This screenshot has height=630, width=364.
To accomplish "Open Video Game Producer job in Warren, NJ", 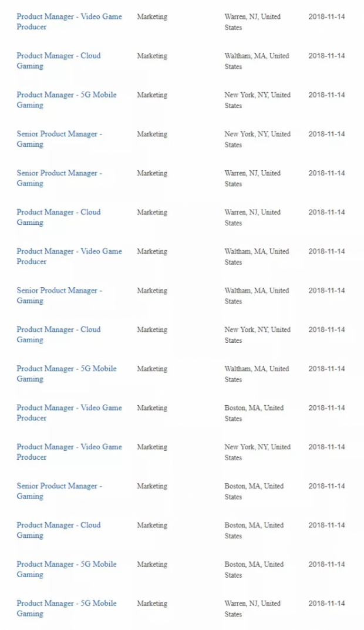I will [x=69, y=22].
